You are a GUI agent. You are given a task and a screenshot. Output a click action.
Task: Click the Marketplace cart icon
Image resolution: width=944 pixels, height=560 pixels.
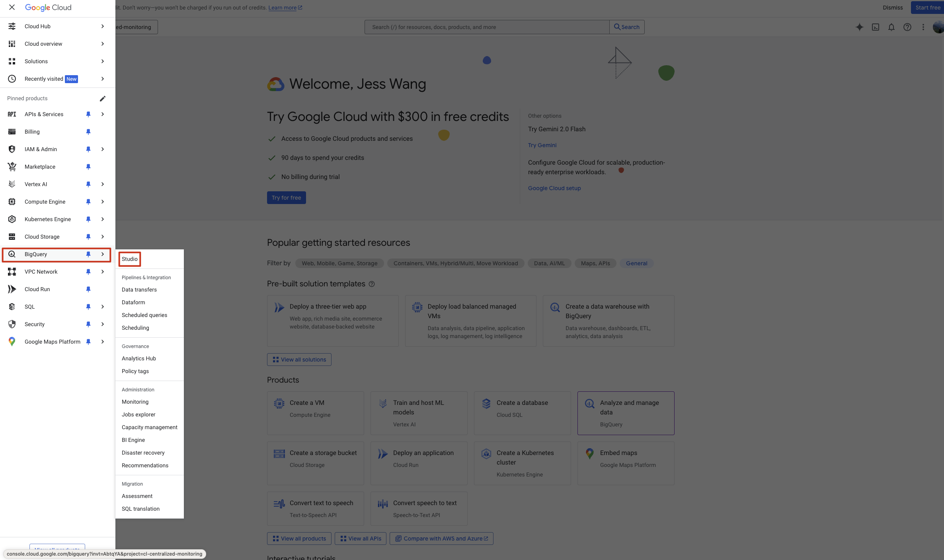[12, 167]
